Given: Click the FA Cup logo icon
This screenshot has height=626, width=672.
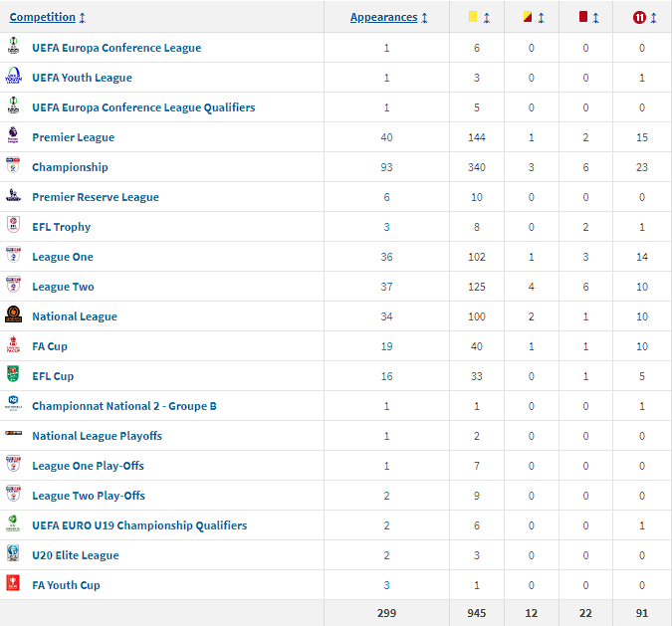Looking at the screenshot, I should pos(13,343).
